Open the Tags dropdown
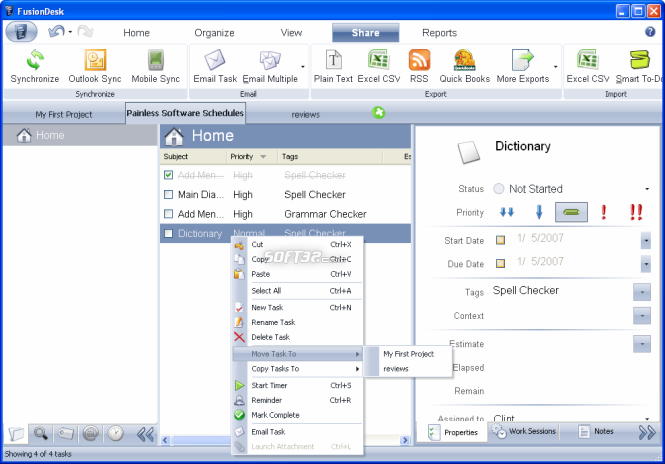 pyautogui.click(x=642, y=292)
